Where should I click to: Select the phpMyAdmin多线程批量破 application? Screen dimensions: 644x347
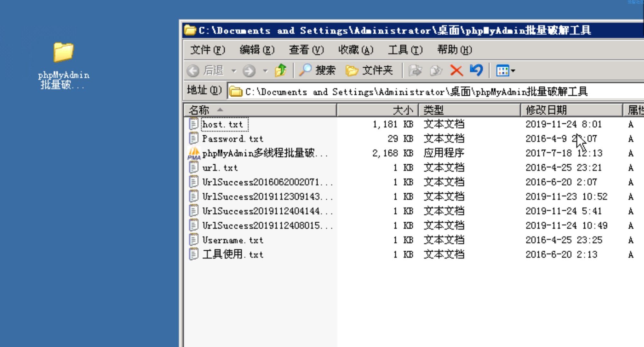coord(265,153)
